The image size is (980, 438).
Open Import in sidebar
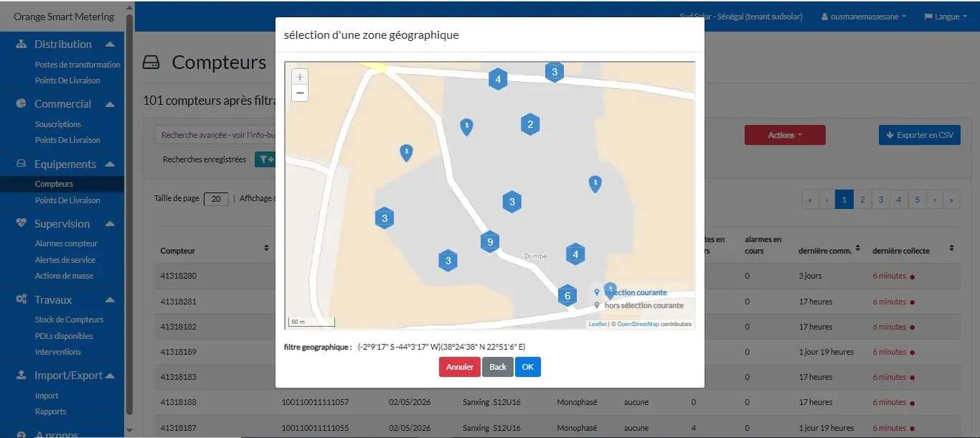[47, 396]
